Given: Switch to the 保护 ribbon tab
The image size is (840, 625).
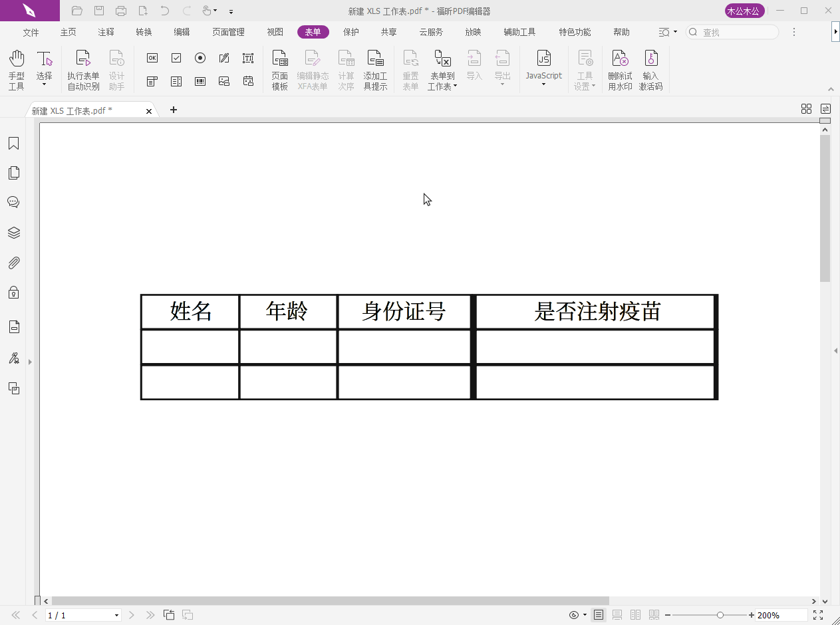Looking at the screenshot, I should click(350, 31).
